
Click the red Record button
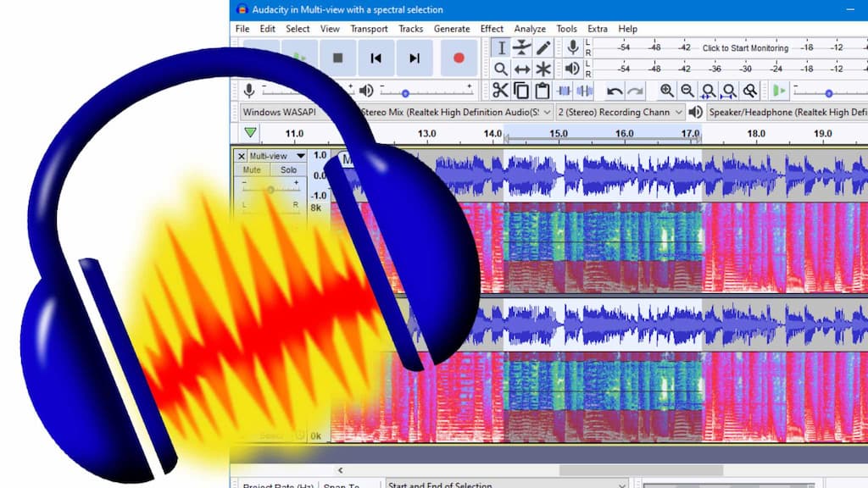tap(459, 58)
